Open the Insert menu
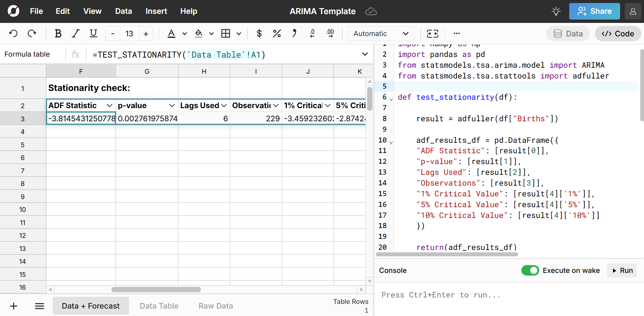The width and height of the screenshot is (644, 316). tap(156, 11)
